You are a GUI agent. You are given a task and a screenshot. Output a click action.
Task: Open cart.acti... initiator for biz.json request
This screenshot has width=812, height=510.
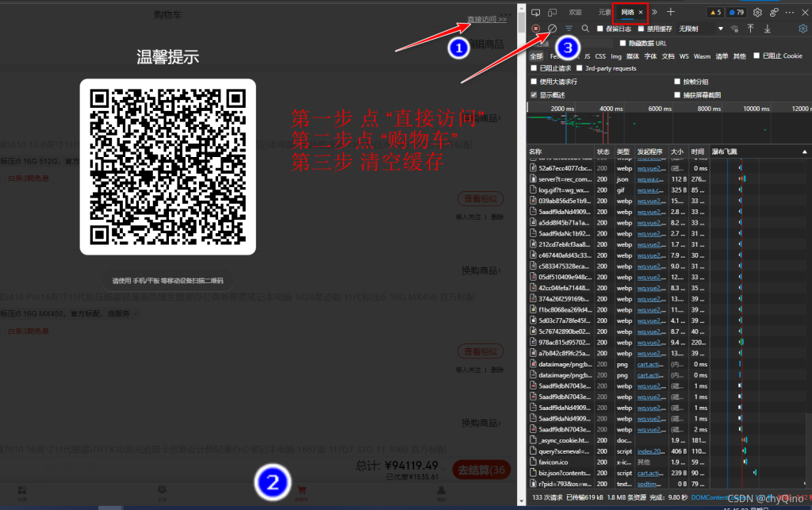click(x=650, y=474)
